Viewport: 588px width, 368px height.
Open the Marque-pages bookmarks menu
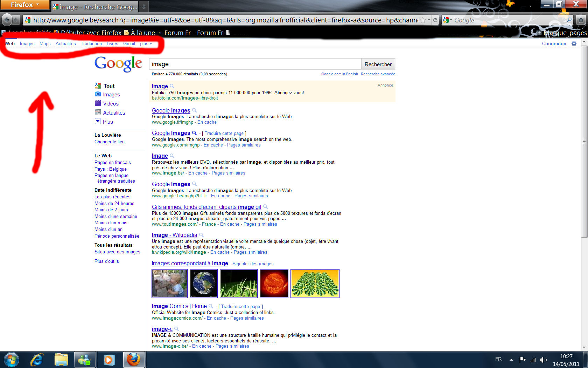(x=562, y=33)
